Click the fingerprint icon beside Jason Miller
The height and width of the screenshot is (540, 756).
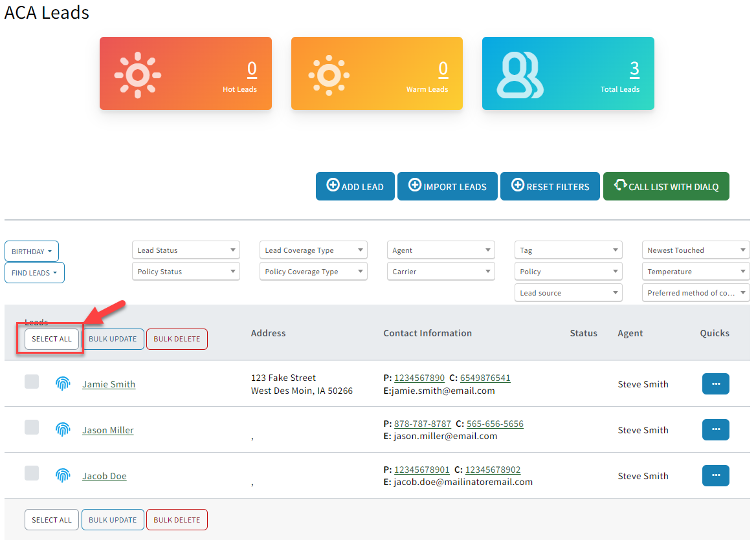pyautogui.click(x=63, y=429)
